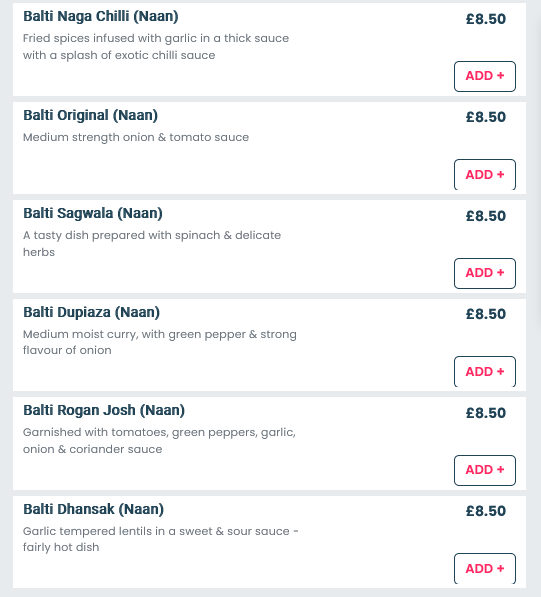Viewport: 541px width, 597px height.
Task: Click the spinach & delicate herbs description
Action: tap(152, 244)
